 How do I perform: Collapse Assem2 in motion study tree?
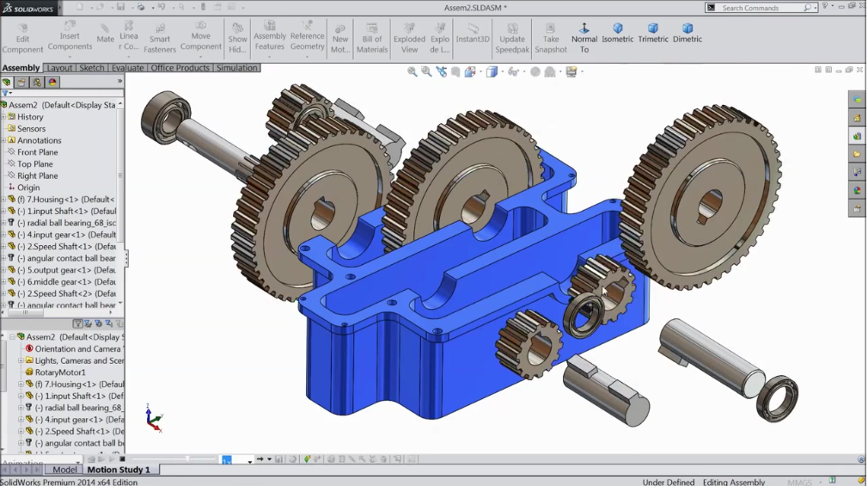pos(12,337)
